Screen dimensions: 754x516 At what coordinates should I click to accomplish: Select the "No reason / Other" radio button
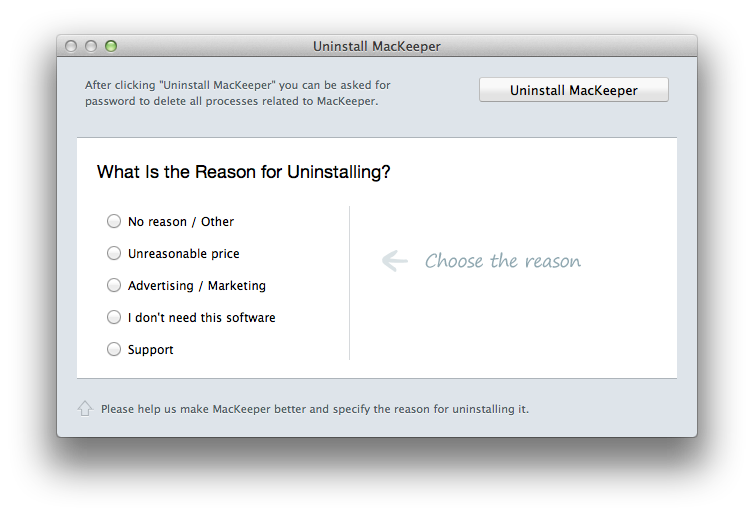(x=114, y=221)
